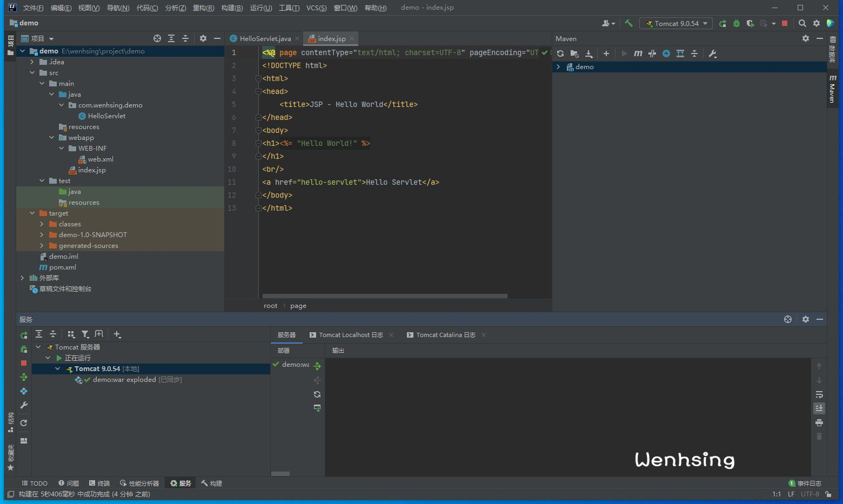Toggle scroll to end in server output
Viewport: 843px width, 504px height.
tap(819, 408)
